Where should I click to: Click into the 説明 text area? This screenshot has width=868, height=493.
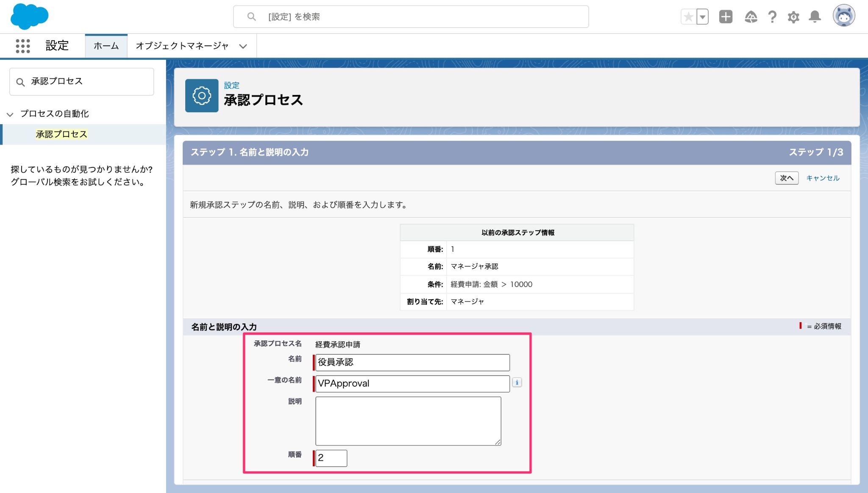pos(408,421)
